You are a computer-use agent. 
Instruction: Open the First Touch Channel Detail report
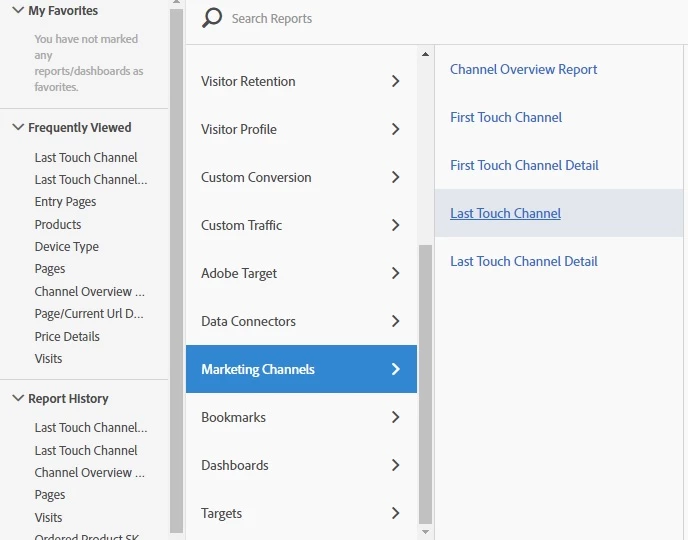(524, 165)
